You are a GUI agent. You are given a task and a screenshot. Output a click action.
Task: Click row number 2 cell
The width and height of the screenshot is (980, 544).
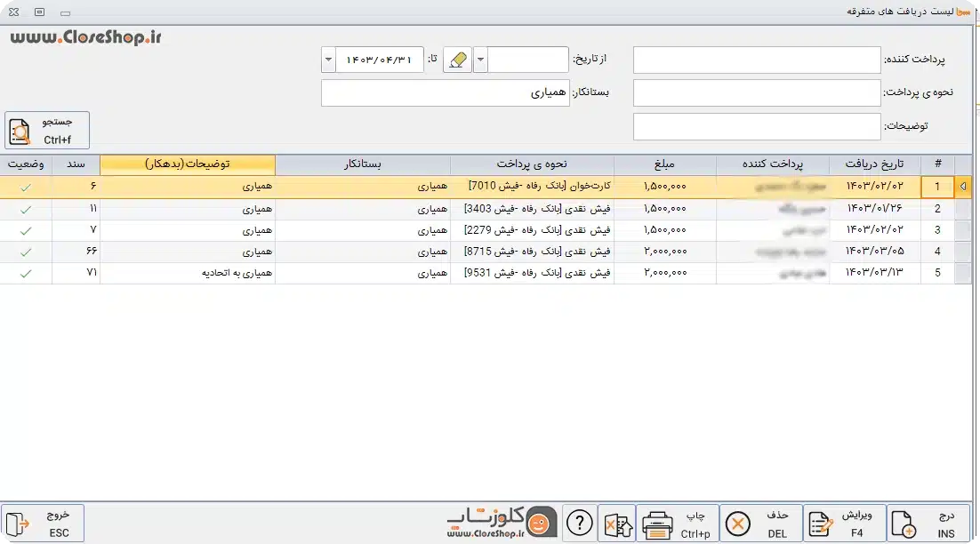(x=937, y=209)
